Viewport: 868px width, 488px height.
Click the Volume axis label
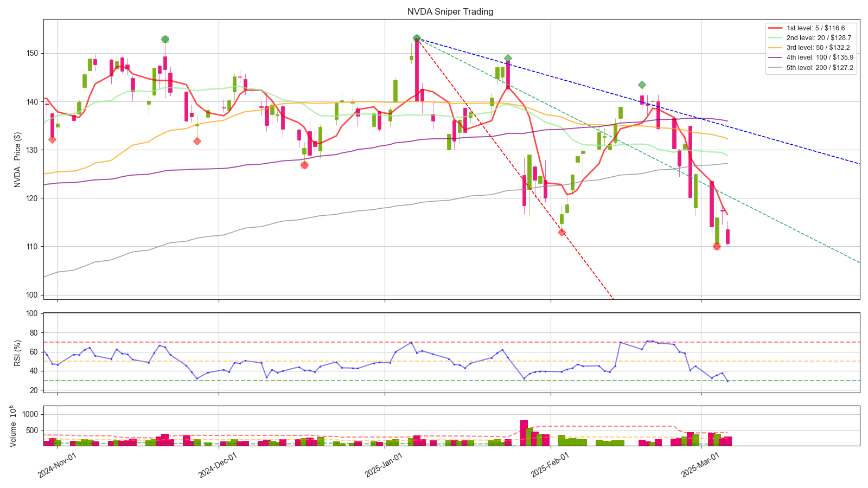coord(14,426)
